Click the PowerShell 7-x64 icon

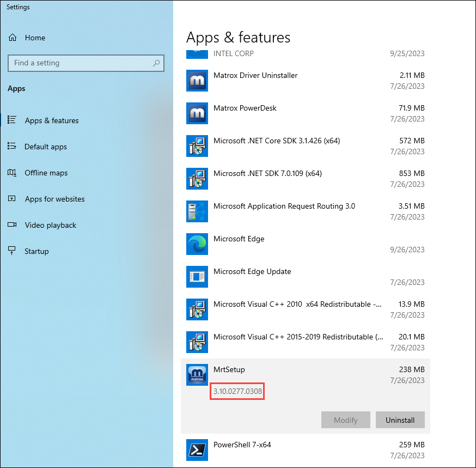coord(197,450)
